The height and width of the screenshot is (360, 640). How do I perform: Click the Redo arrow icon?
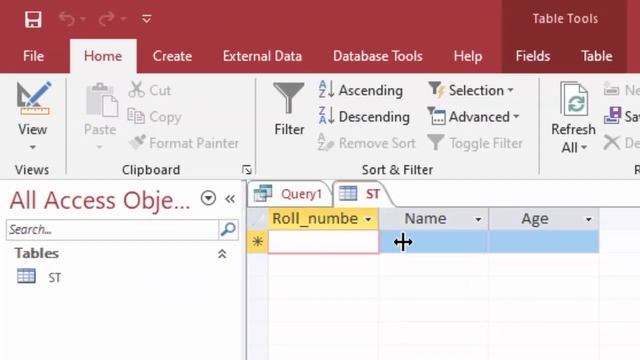pyautogui.click(x=107, y=19)
